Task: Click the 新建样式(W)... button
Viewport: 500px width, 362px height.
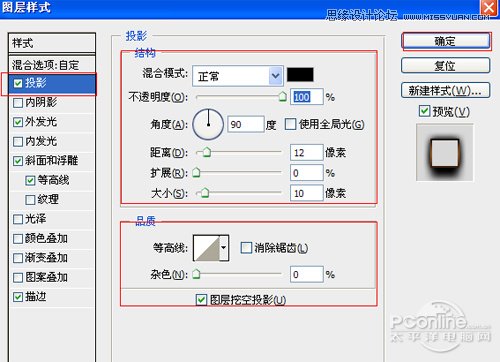Action: [446, 90]
